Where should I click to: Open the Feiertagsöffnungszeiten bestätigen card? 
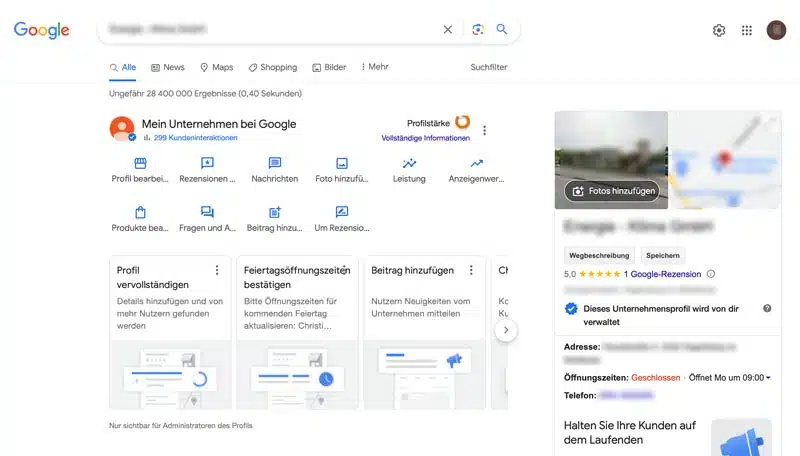297,333
